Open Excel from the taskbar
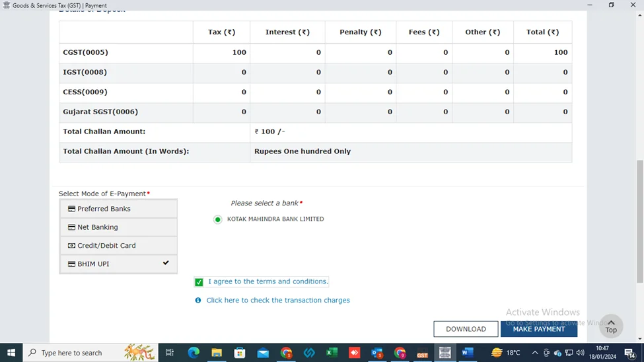The image size is (644, 362). tap(332, 353)
